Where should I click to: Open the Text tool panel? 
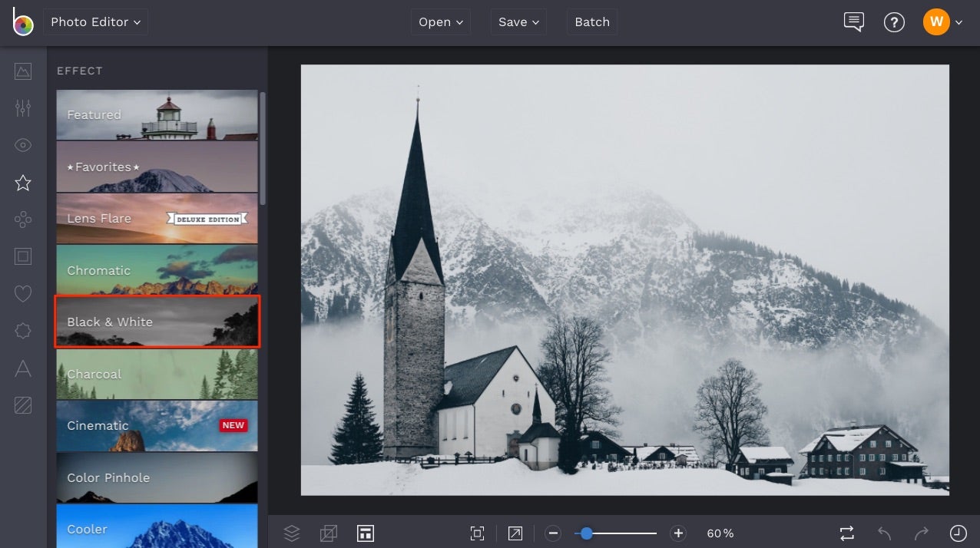point(22,368)
